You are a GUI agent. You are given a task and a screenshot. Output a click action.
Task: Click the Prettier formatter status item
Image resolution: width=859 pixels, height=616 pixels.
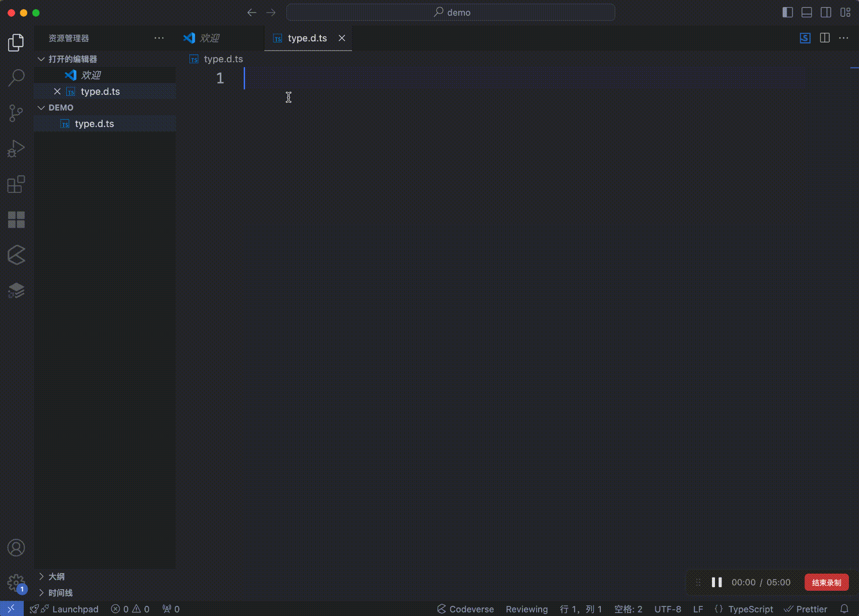click(806, 609)
